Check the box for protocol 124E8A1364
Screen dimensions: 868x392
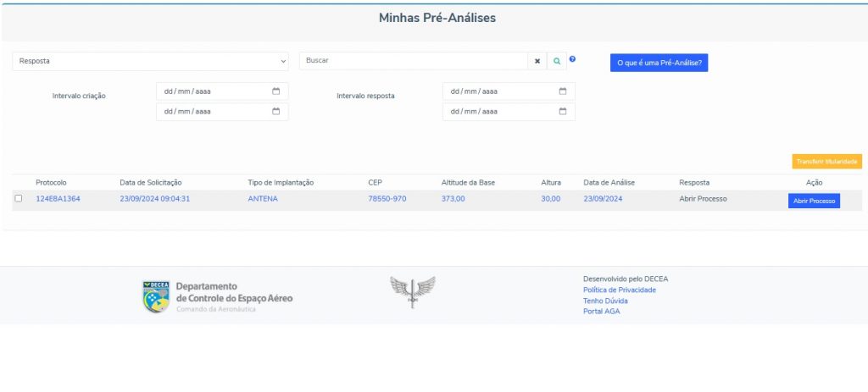coord(19,199)
